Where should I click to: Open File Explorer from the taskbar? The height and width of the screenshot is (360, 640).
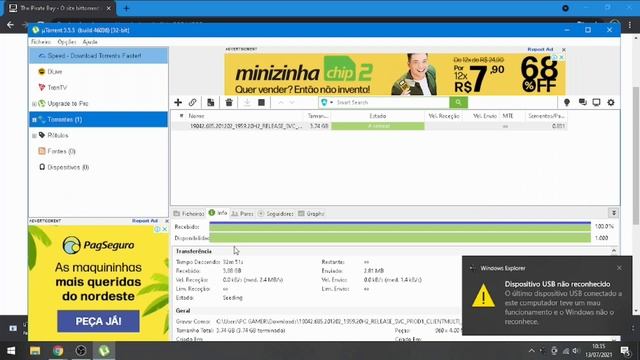tap(35, 351)
